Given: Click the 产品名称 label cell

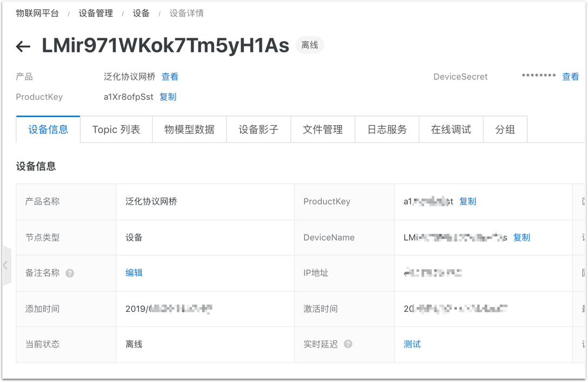Looking at the screenshot, I should [x=66, y=201].
